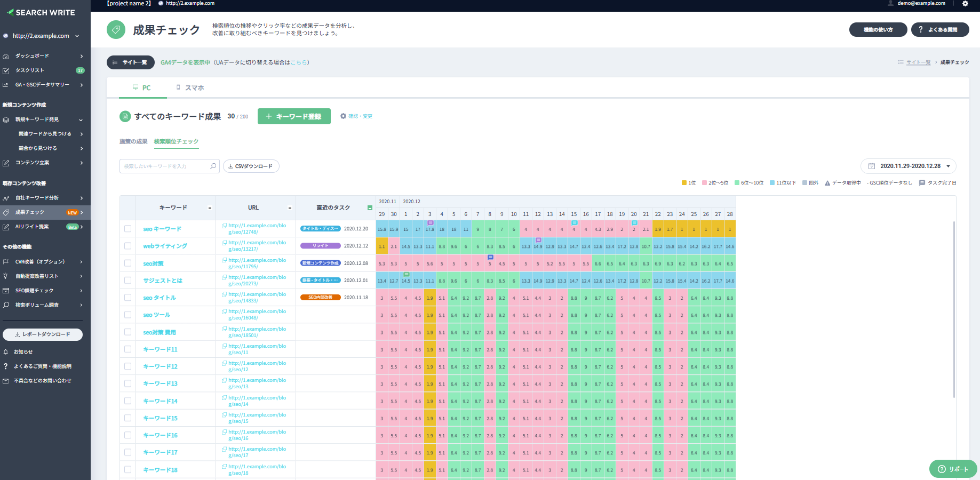The image size is (980, 480).
Task: Switch to the スマホ tab
Action: 190,87
